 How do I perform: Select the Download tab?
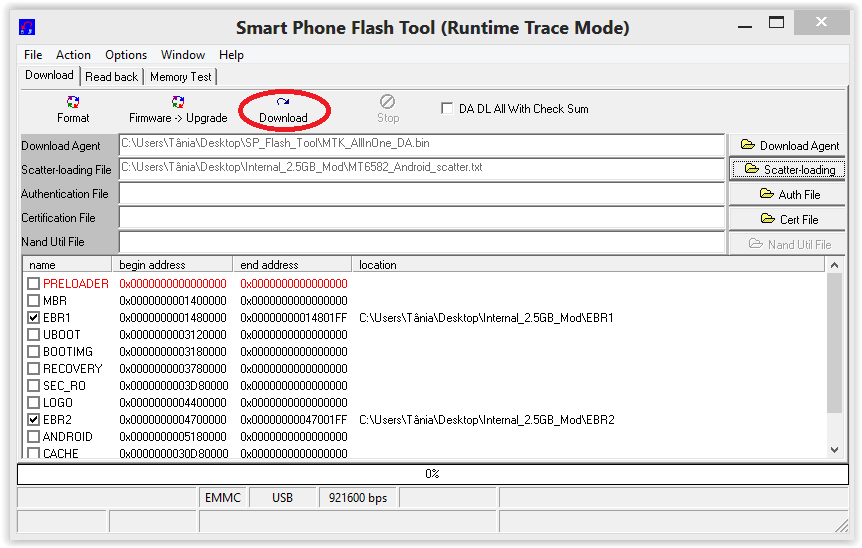coord(49,75)
